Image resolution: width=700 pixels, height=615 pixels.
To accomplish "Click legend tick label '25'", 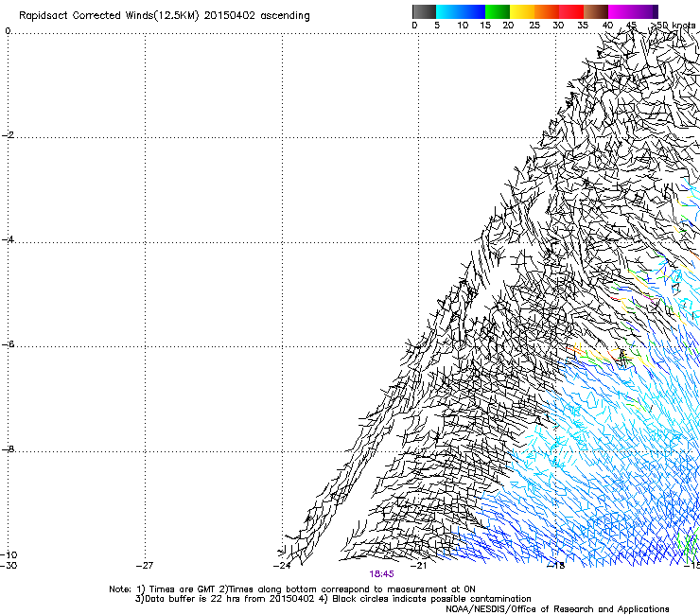I will (x=534, y=26).
